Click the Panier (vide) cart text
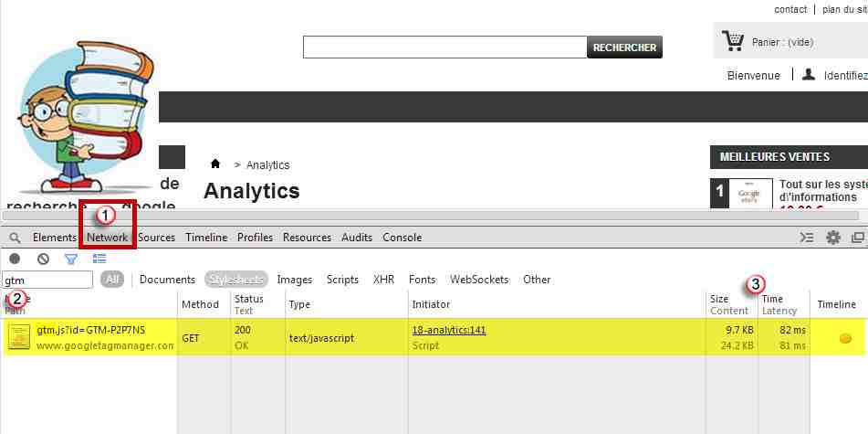The height and width of the screenshot is (434, 868). (783, 43)
